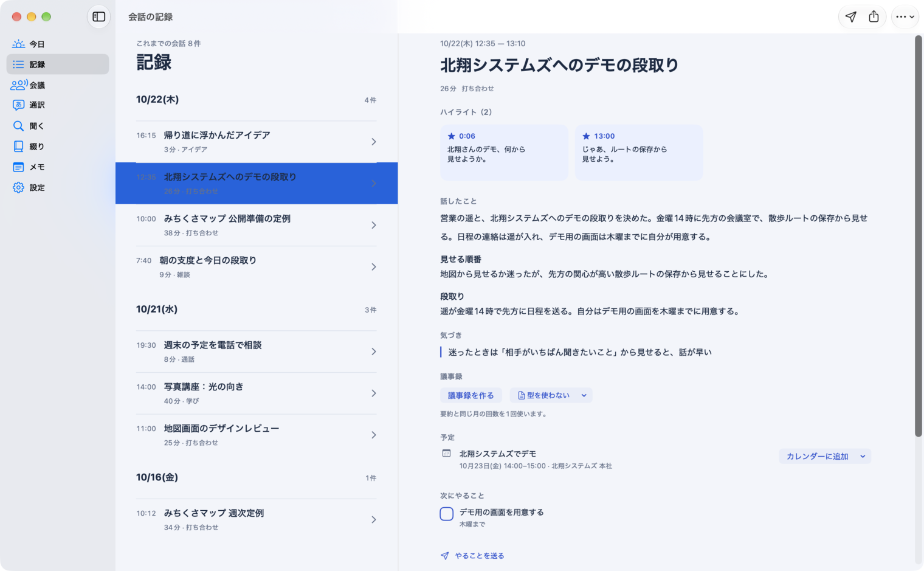924x571 pixels.
Task: Open 綴り in the sidebar
Action: [58, 147]
